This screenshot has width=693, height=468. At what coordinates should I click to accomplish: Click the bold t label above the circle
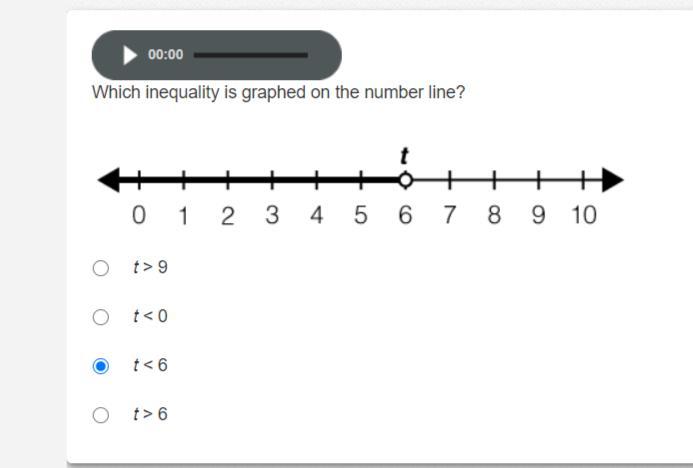tap(404, 156)
